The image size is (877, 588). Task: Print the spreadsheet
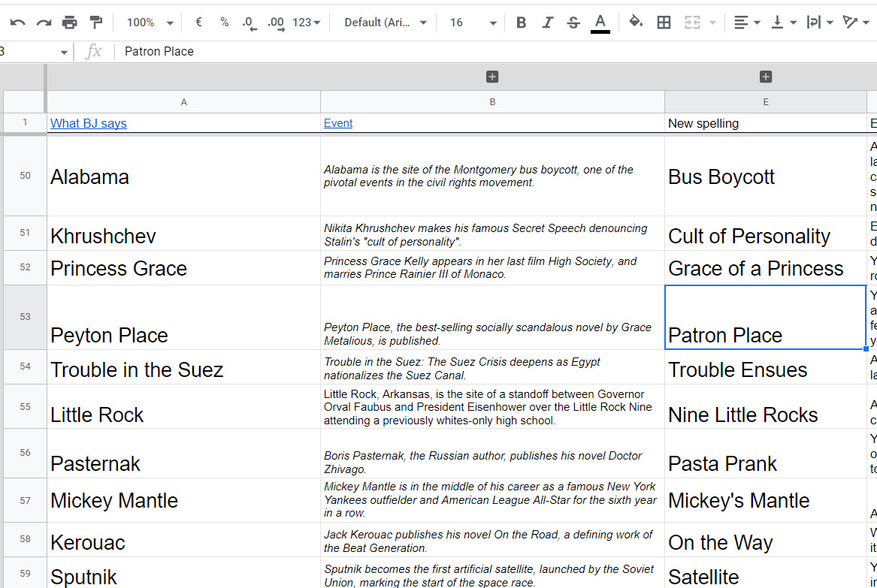click(69, 23)
